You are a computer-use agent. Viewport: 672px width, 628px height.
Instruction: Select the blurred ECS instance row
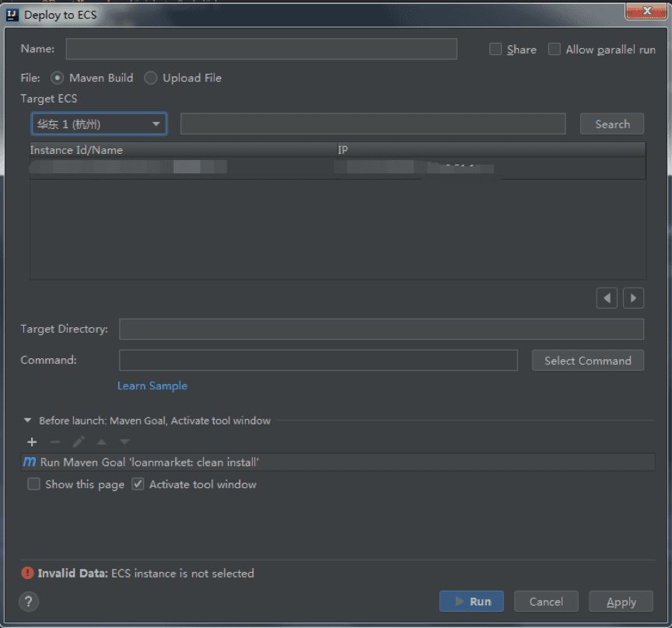338,168
